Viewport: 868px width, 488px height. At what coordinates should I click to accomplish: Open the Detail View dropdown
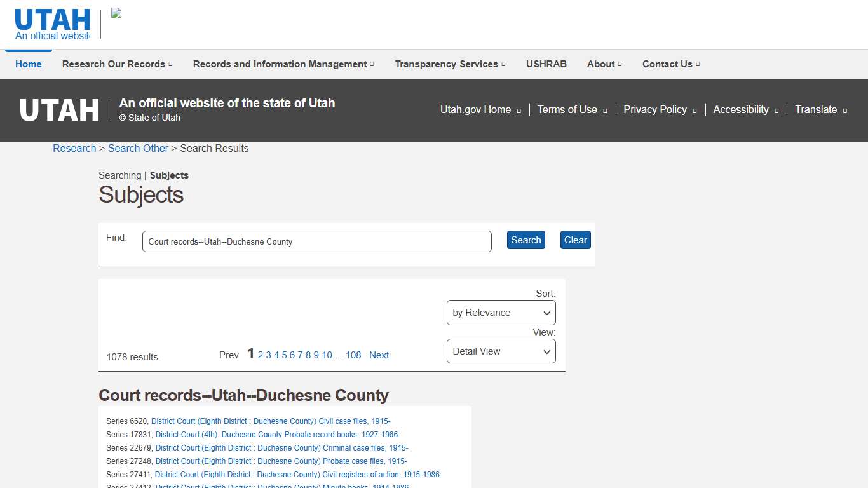[x=501, y=351]
